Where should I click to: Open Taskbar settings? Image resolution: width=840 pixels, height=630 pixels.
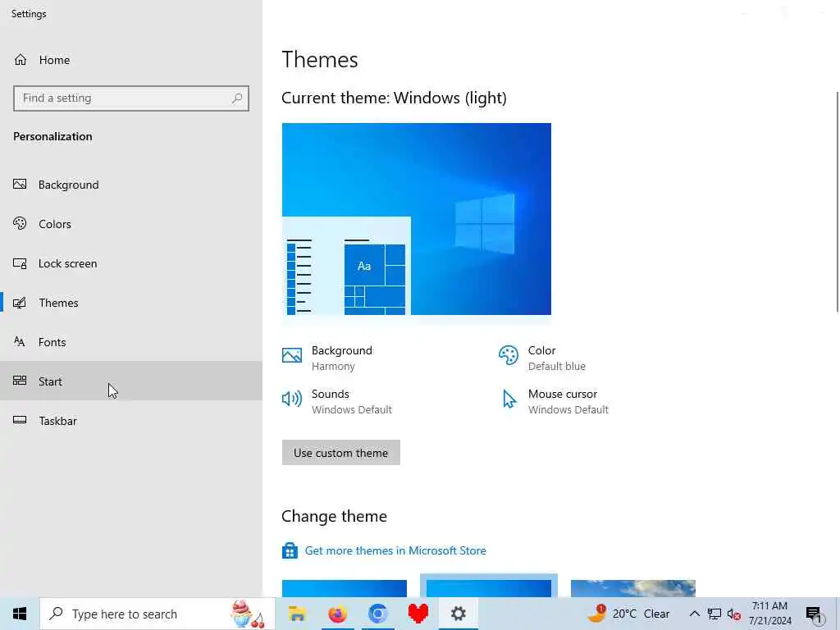pos(131,421)
